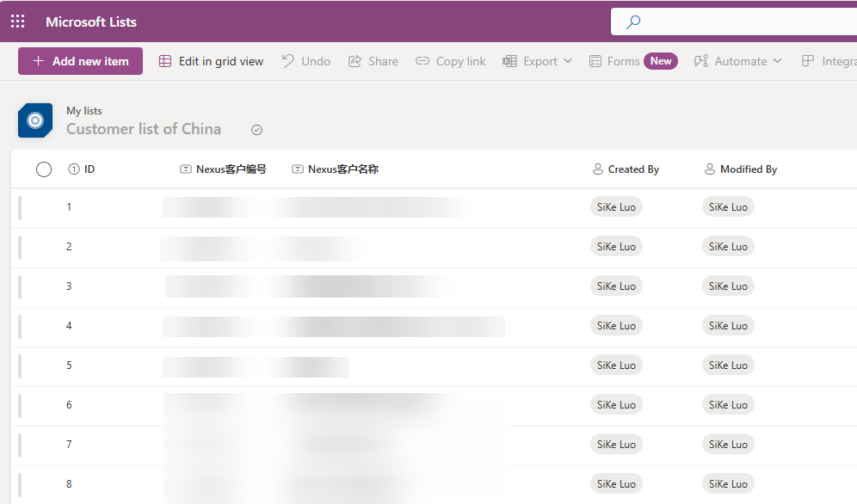
Task: Select the row with ID 6
Action: (x=434, y=405)
